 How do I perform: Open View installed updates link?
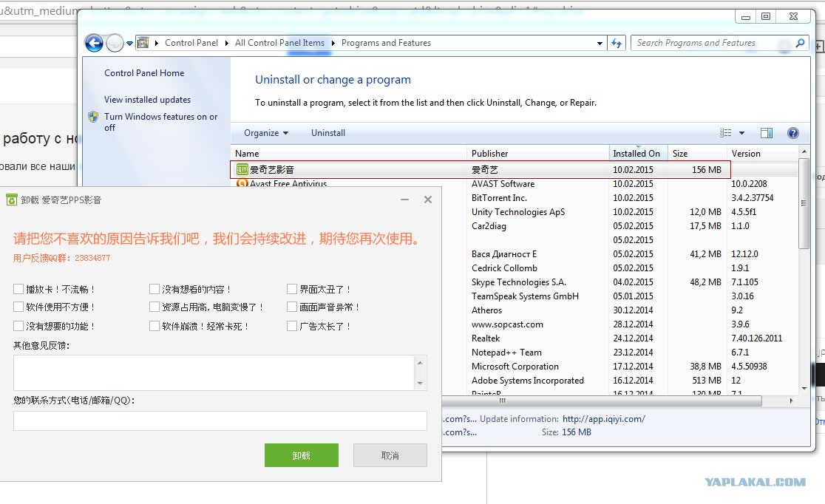(147, 100)
